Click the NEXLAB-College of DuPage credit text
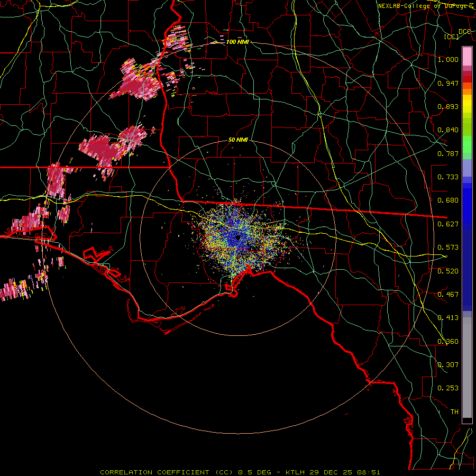Screen dimensions: 476x476 pyautogui.click(x=426, y=6)
